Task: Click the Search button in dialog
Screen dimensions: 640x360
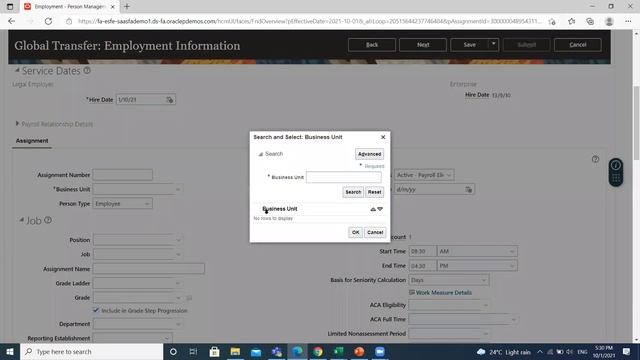Action: pos(353,192)
